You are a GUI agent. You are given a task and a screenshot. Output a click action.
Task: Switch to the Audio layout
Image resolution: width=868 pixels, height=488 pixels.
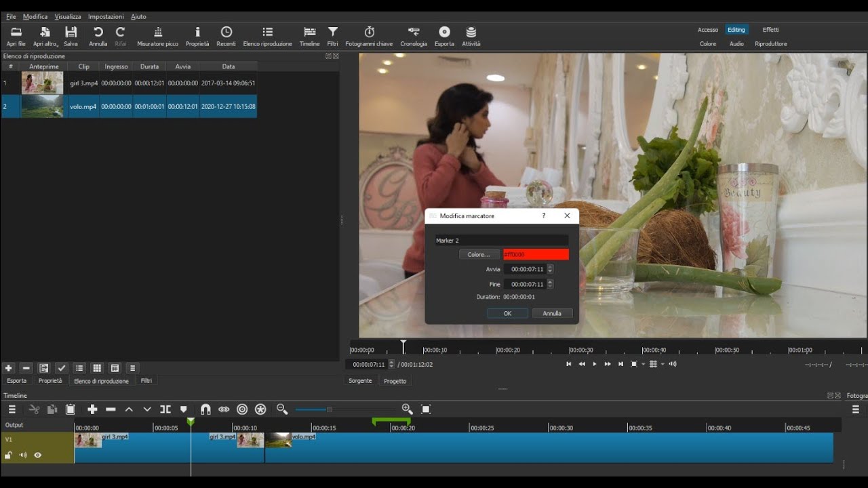736,43
